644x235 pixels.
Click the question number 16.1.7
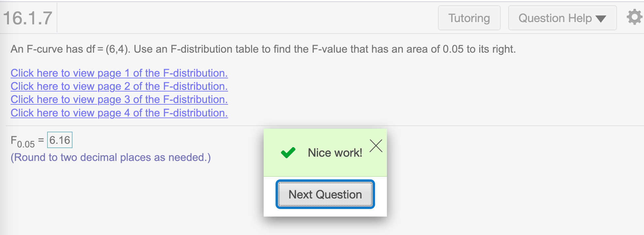(28, 18)
